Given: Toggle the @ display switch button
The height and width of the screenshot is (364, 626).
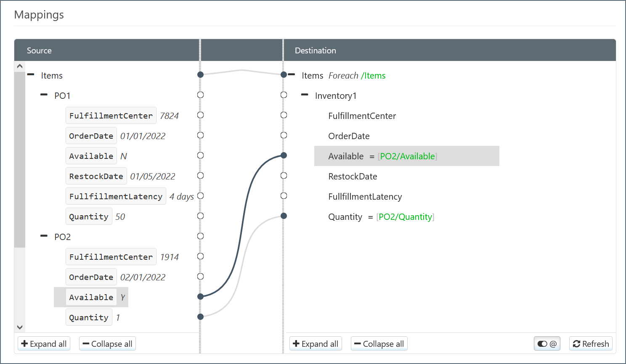Looking at the screenshot, I should (547, 344).
